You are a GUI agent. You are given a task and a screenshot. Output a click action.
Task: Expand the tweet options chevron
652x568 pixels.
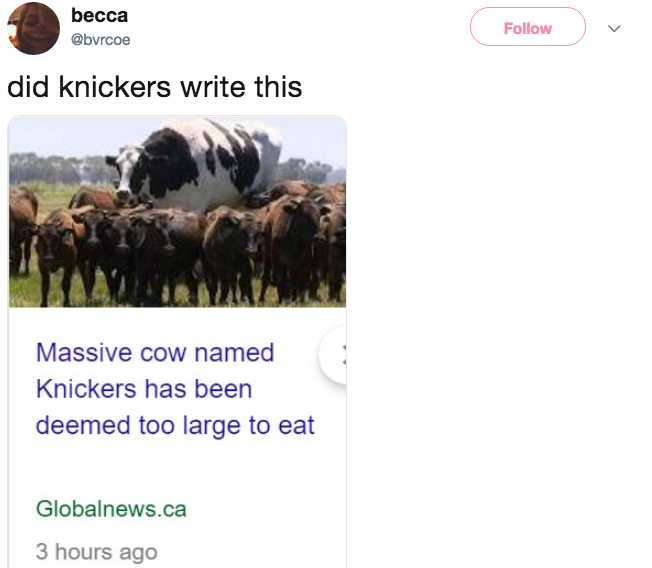pos(614,28)
